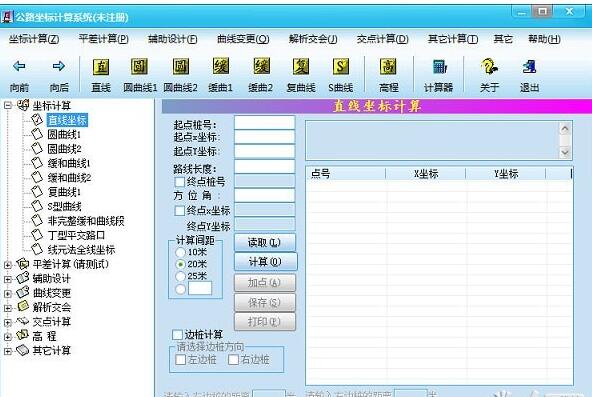The width and height of the screenshot is (592, 397).
Task: Click the 加点(A) button
Action: pyautogui.click(x=265, y=283)
